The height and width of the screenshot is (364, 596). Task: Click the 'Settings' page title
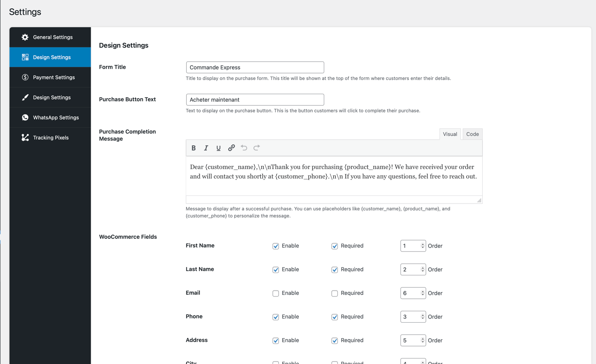click(x=25, y=12)
